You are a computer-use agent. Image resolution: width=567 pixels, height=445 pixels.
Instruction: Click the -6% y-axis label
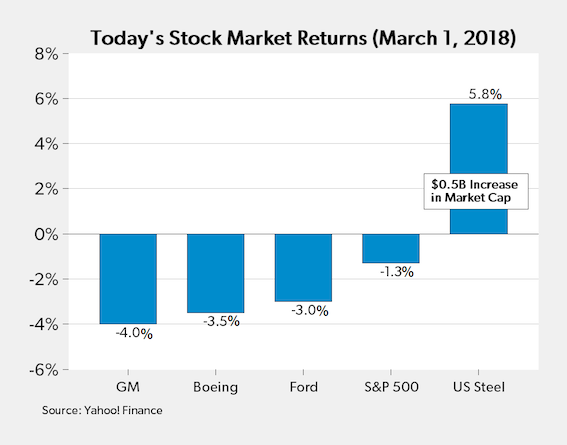[43, 370]
